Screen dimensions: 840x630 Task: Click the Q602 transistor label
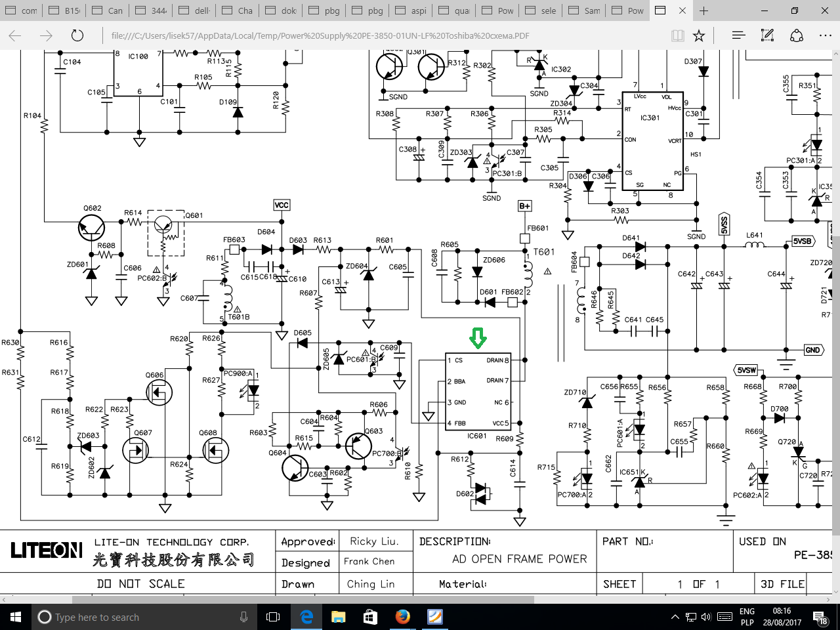coord(93,208)
